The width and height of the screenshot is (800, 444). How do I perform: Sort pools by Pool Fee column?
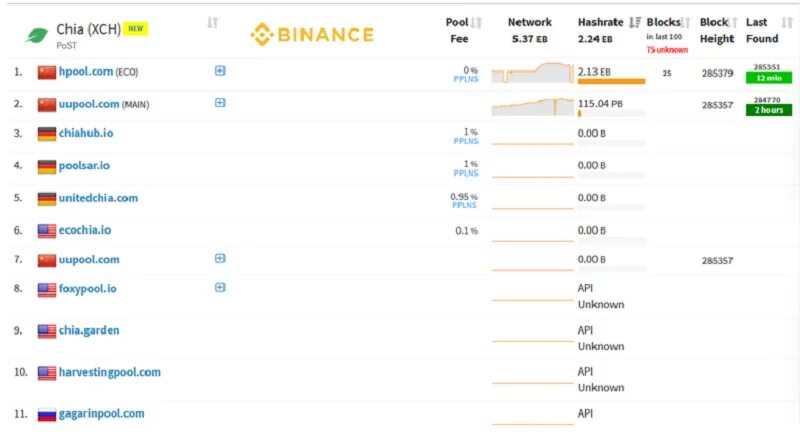coord(476,22)
